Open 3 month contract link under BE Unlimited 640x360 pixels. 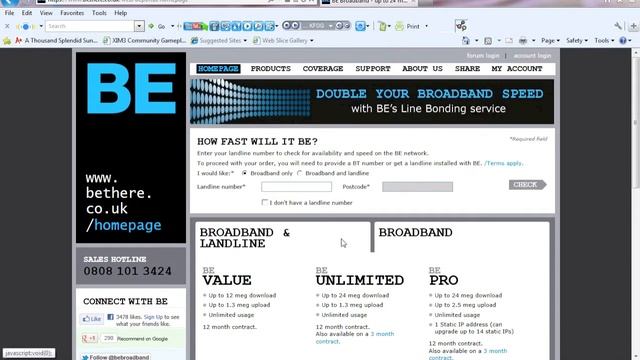click(x=354, y=338)
